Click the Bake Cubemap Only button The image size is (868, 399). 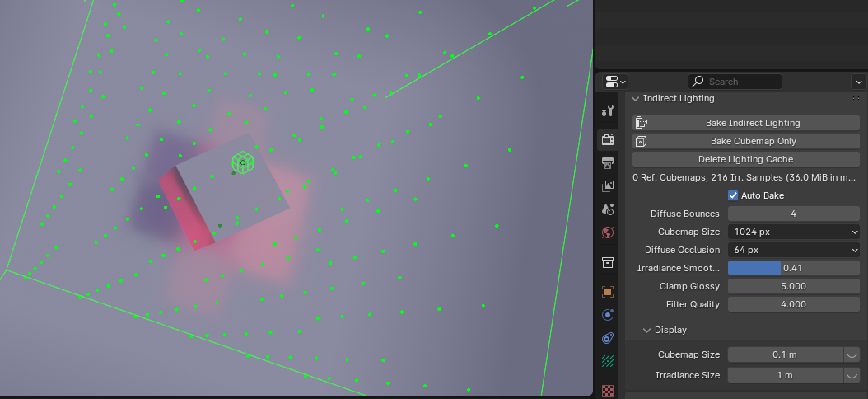pyautogui.click(x=746, y=141)
